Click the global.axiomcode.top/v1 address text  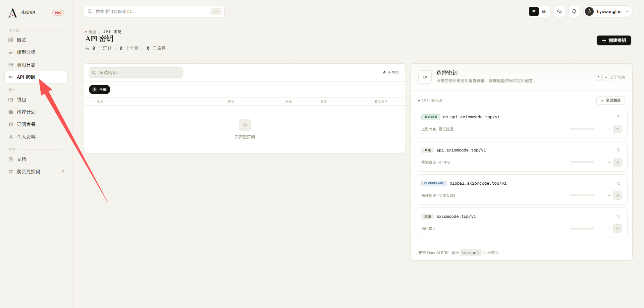point(478,183)
